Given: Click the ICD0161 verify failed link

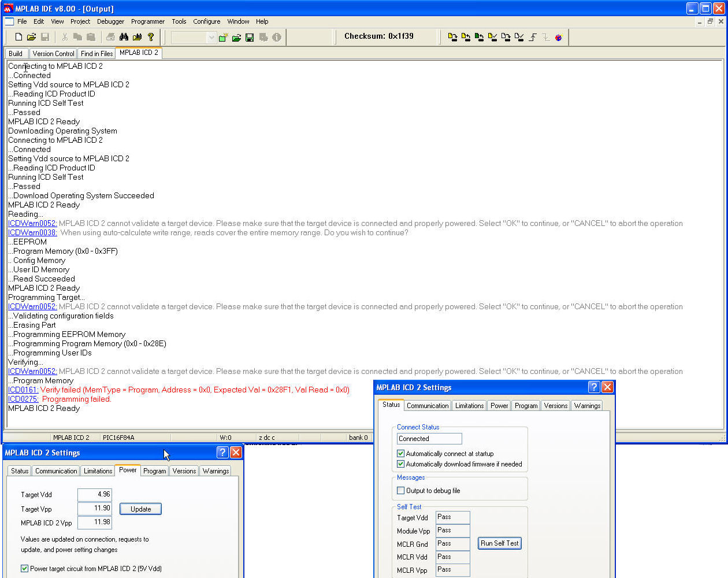Looking at the screenshot, I should (x=23, y=390).
